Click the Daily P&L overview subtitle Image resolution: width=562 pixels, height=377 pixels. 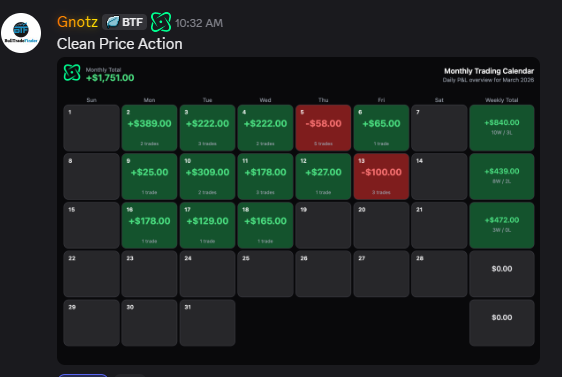coord(488,80)
